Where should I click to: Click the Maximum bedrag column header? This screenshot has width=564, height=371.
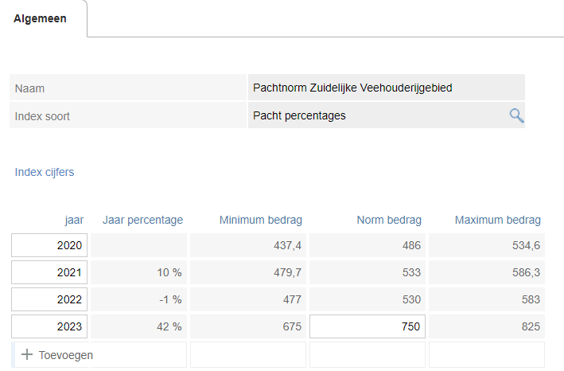point(498,220)
